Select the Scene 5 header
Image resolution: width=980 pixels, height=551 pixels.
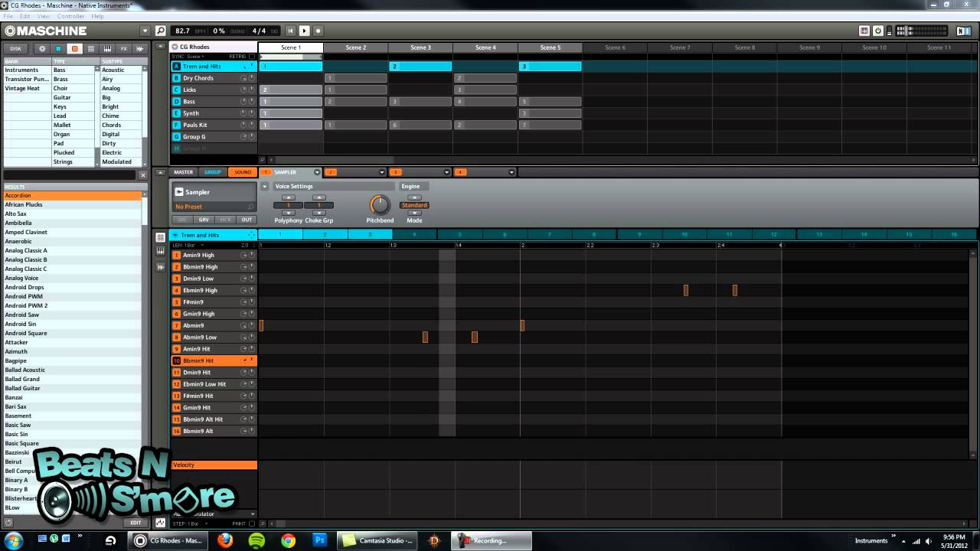point(550,47)
